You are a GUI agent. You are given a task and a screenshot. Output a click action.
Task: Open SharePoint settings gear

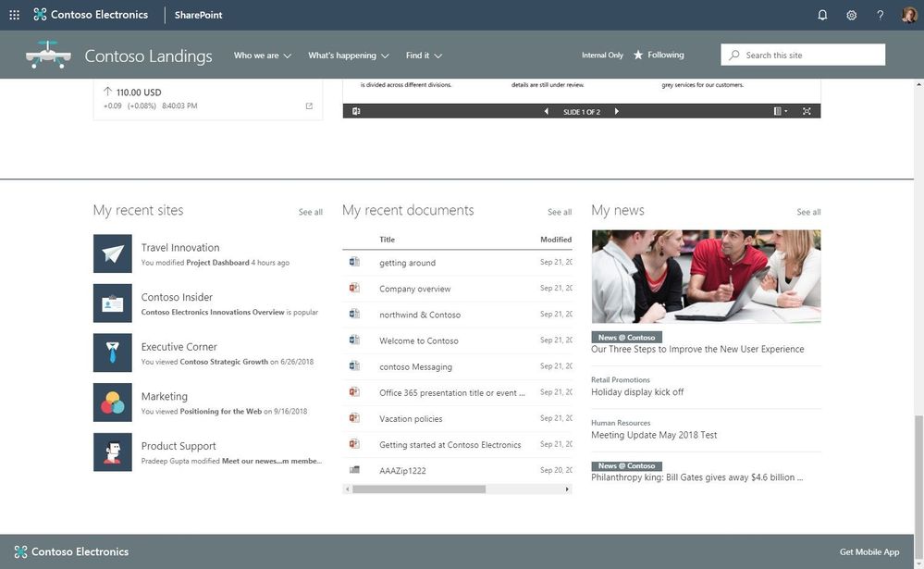click(851, 15)
